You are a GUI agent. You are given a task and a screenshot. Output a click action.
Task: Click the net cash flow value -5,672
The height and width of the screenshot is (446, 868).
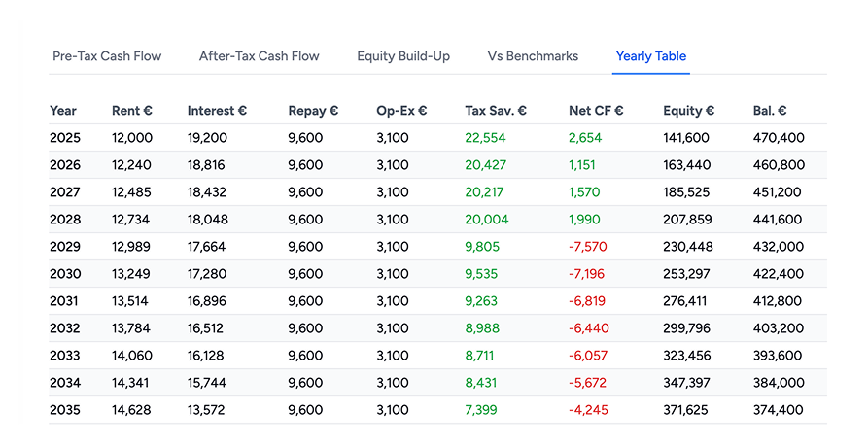pos(588,383)
